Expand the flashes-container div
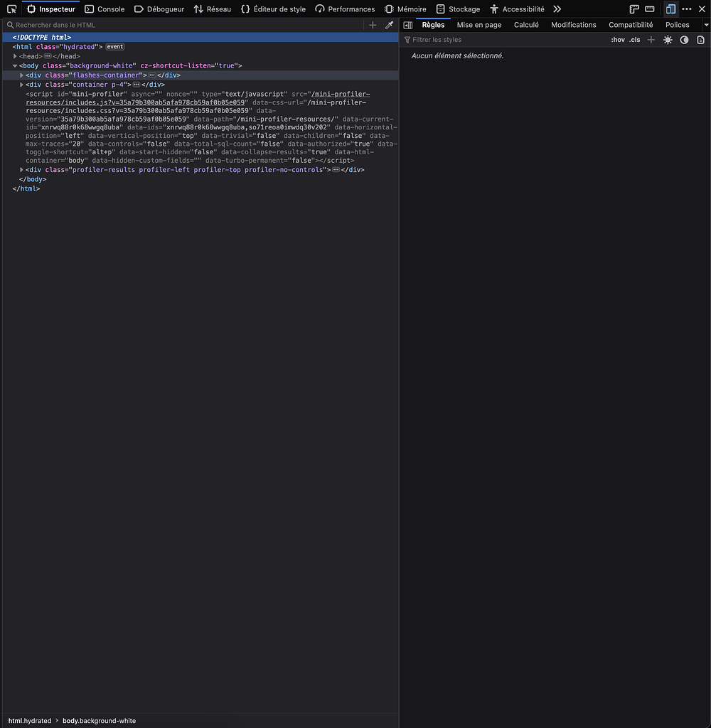Viewport: 711px width, 728px height. tap(21, 75)
